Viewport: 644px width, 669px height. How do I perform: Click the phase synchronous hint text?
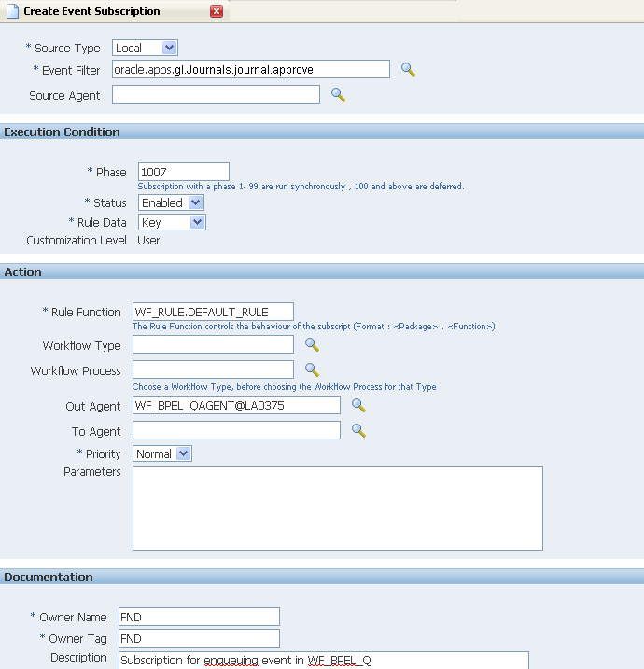click(x=301, y=187)
